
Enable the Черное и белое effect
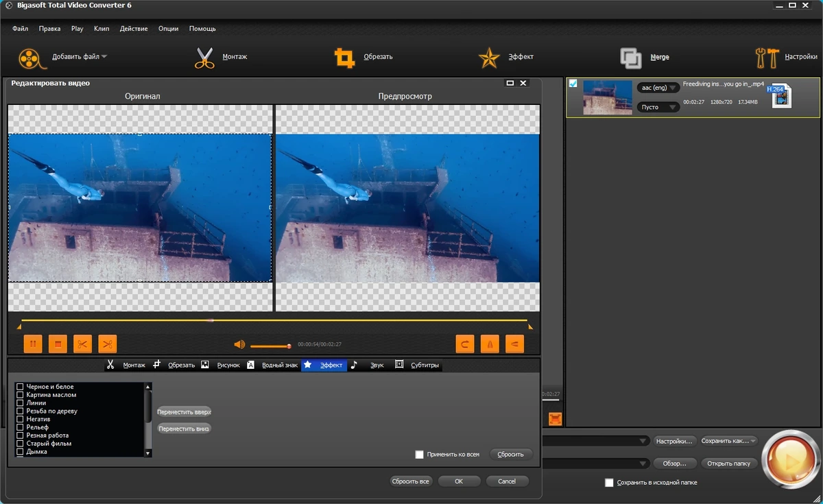pos(20,387)
